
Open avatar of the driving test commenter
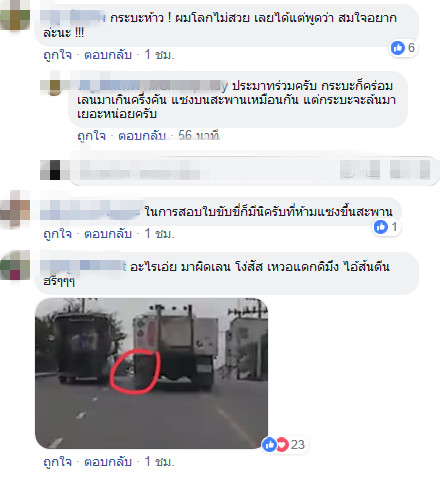(15, 209)
